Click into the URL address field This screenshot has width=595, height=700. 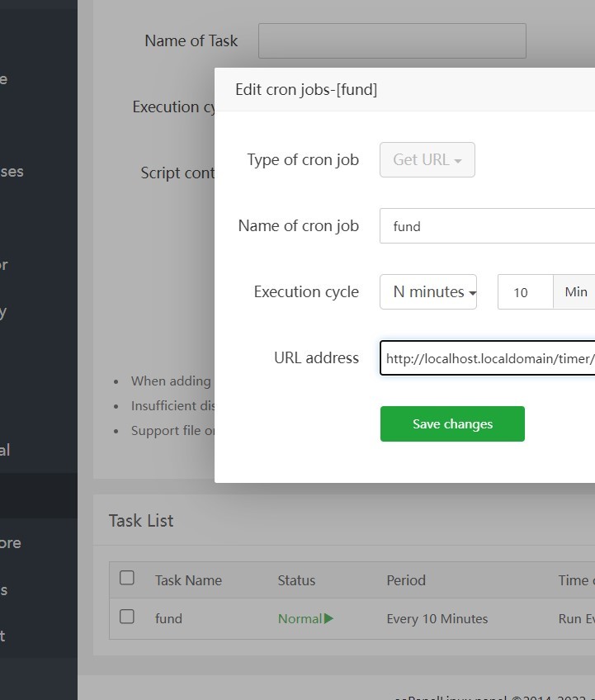click(487, 357)
